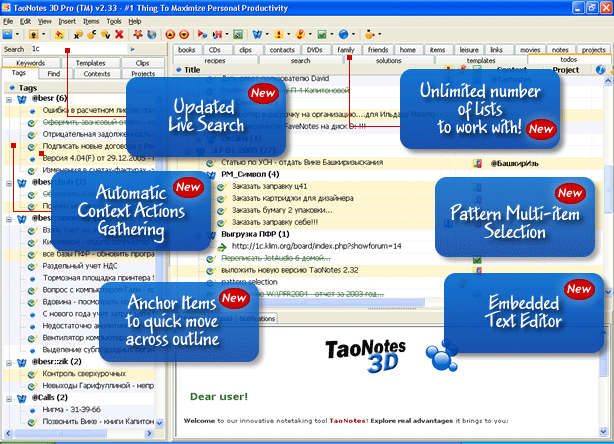Switch to the contacts list tab
The width and height of the screenshot is (614, 444).
pyautogui.click(x=282, y=50)
